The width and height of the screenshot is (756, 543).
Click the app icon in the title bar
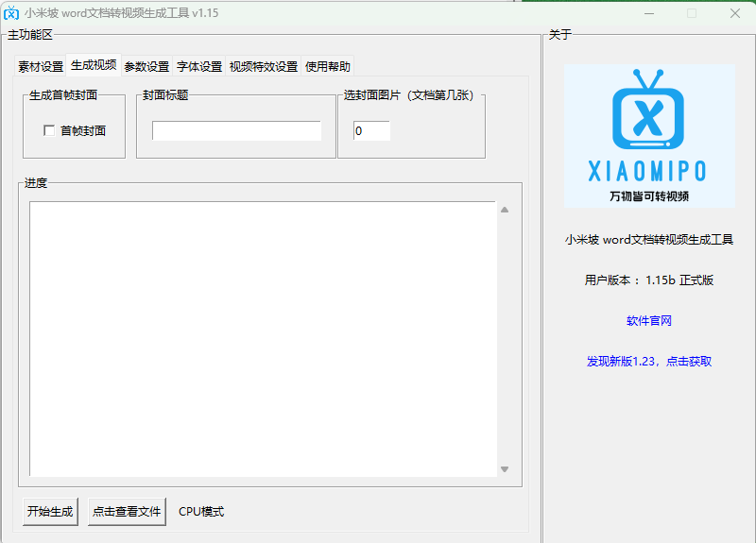tap(12, 13)
